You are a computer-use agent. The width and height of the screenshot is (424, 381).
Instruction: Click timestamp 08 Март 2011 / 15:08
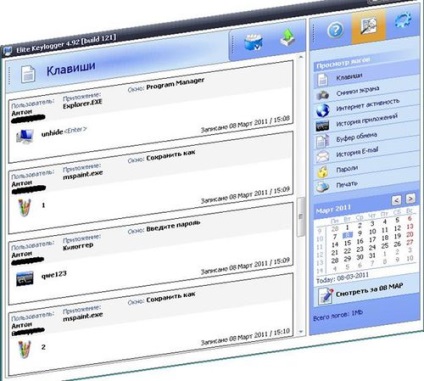pos(259,123)
